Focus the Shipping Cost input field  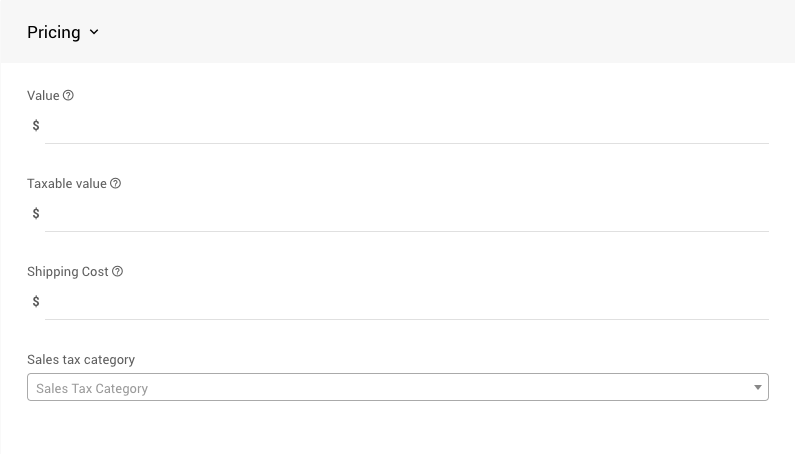(x=406, y=302)
